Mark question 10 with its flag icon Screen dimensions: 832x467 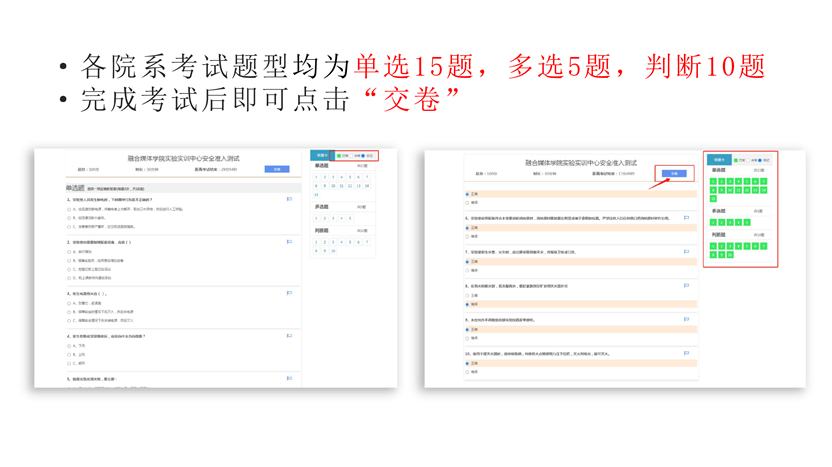686,354
